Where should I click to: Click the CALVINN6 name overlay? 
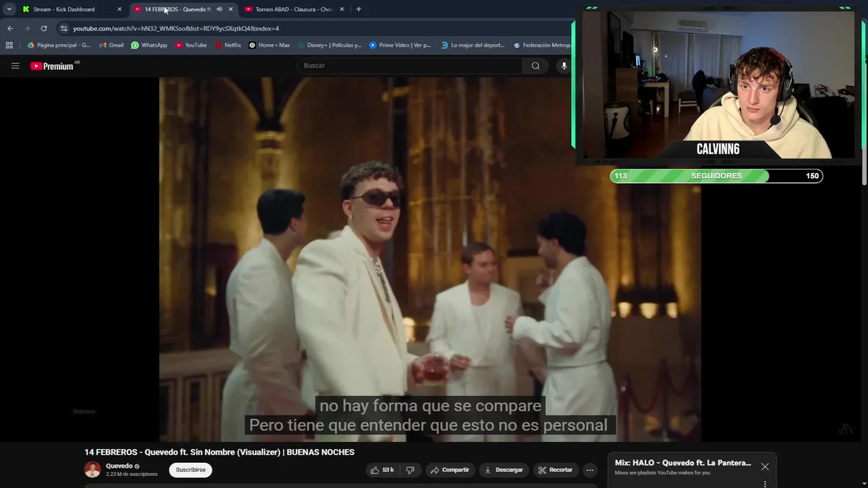pos(717,149)
